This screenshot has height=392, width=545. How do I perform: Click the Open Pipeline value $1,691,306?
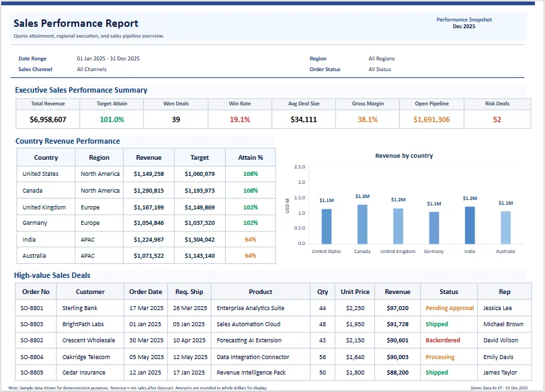431,119
